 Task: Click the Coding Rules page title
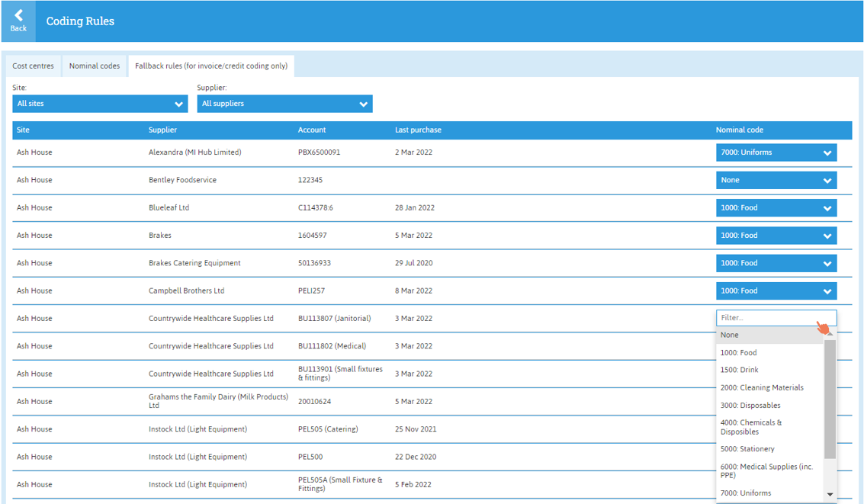80,21
